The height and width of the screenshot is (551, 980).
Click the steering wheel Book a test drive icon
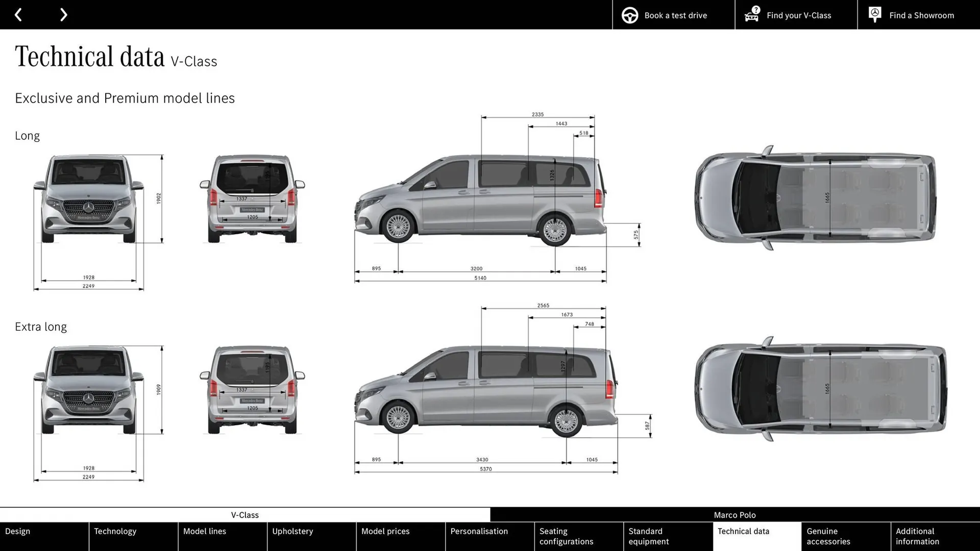(x=629, y=15)
